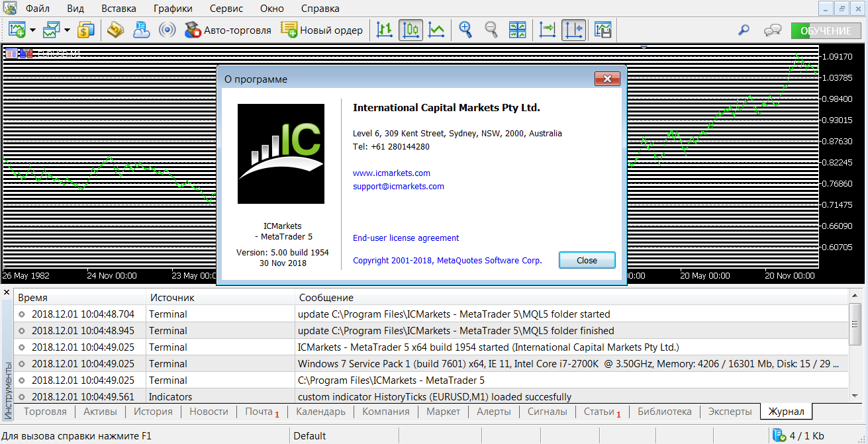Click the green ОБУЧЕНИЕ button
This screenshot has width=868, height=444.
(x=826, y=31)
